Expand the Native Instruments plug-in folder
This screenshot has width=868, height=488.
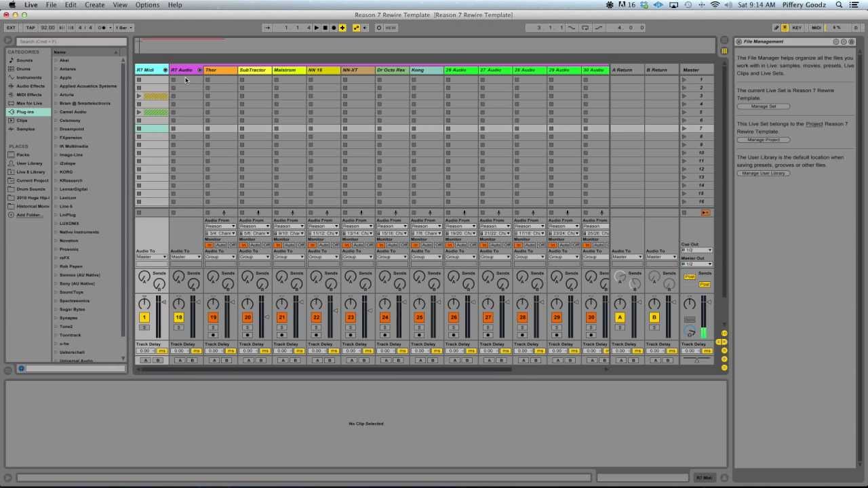pos(56,232)
